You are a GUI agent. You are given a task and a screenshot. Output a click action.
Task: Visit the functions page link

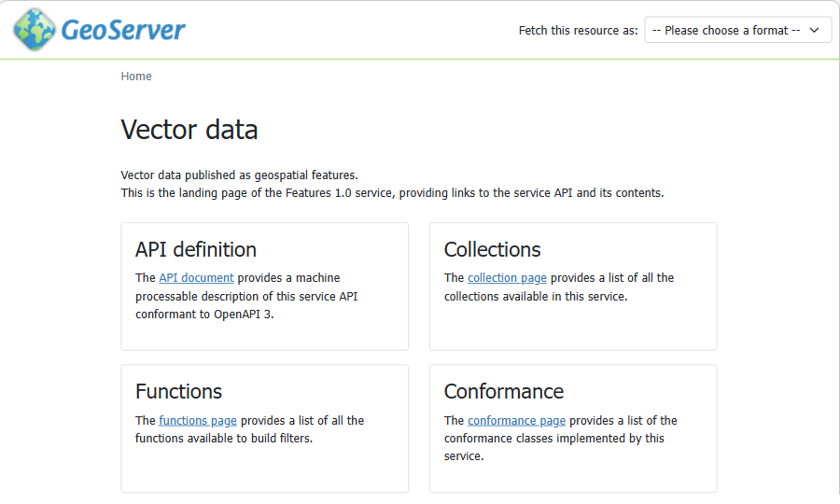coord(198,421)
